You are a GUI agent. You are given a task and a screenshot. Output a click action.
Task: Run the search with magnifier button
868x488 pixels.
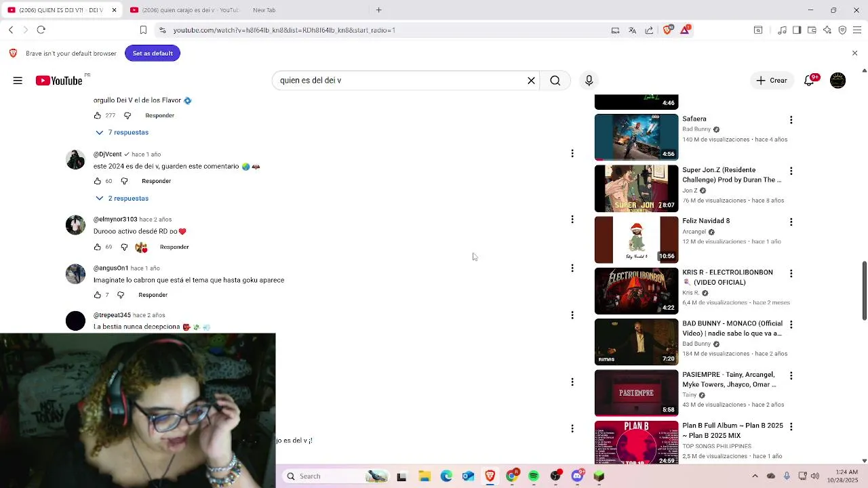point(555,81)
